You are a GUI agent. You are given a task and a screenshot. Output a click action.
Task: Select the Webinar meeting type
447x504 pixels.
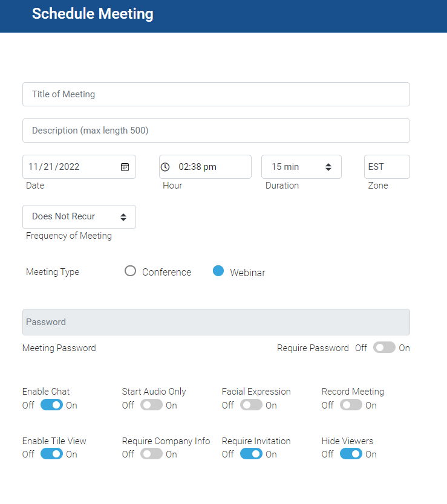tap(218, 271)
